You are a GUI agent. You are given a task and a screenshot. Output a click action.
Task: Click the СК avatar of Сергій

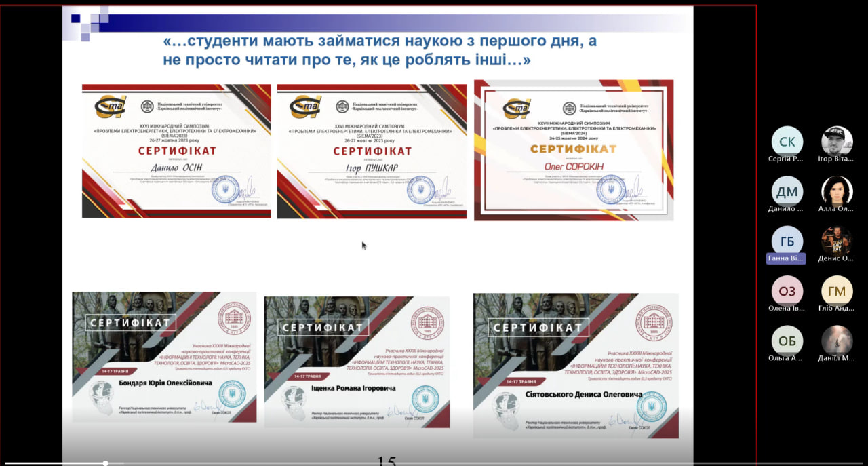point(787,142)
